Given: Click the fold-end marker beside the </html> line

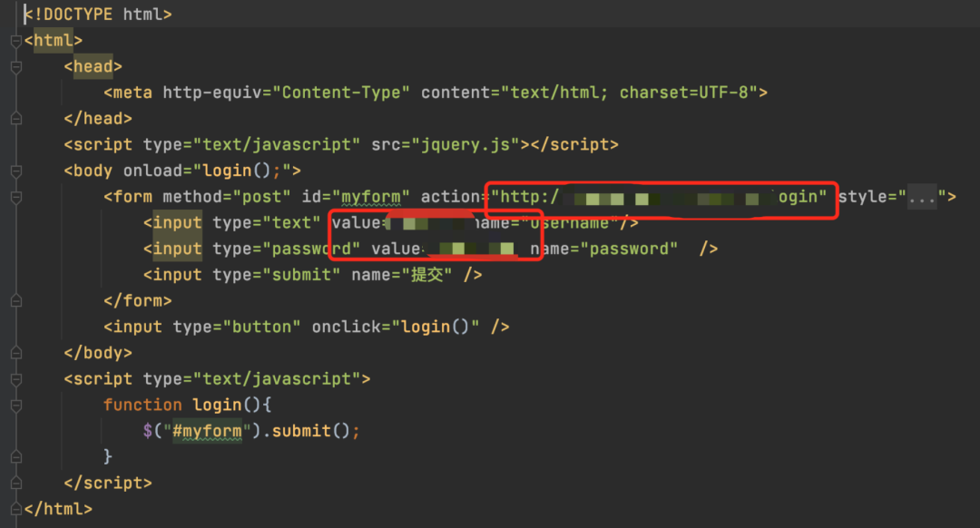Looking at the screenshot, I should [16, 509].
